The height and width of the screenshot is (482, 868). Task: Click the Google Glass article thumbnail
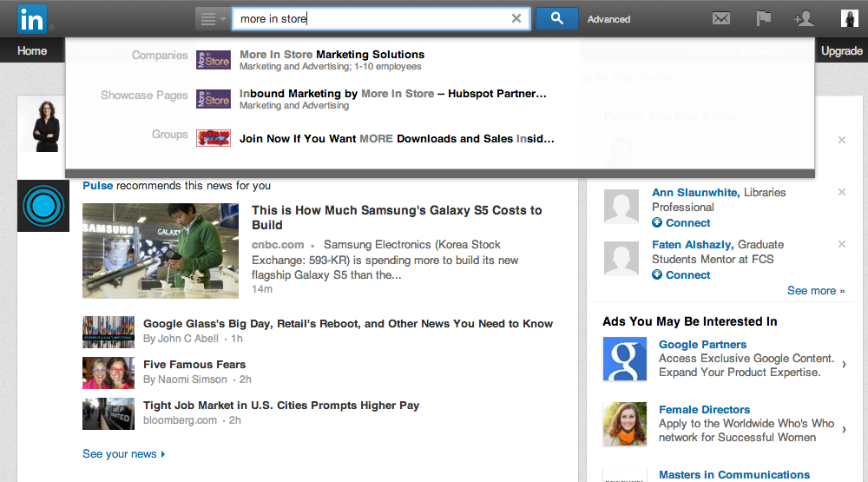[108, 332]
